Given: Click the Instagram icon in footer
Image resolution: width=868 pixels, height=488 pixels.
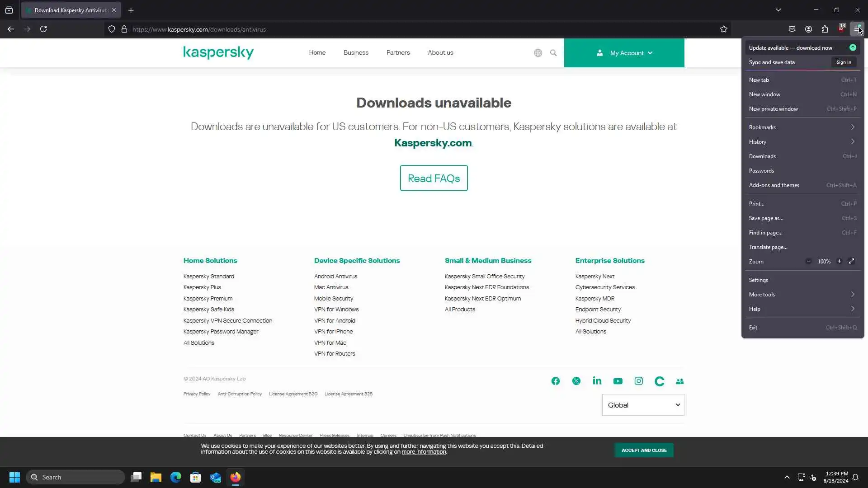Looking at the screenshot, I should [x=638, y=381].
